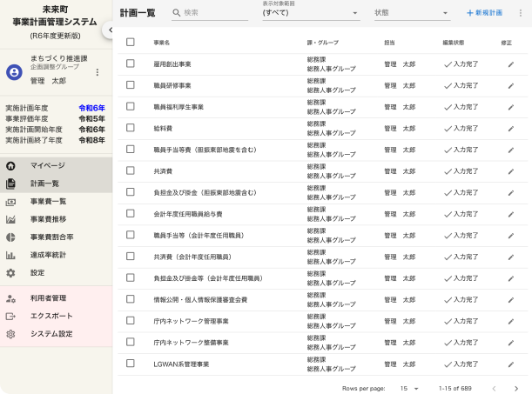This screenshot has height=394, width=532.
Task: Open エクスポート in the admin section
Action: click(x=57, y=316)
